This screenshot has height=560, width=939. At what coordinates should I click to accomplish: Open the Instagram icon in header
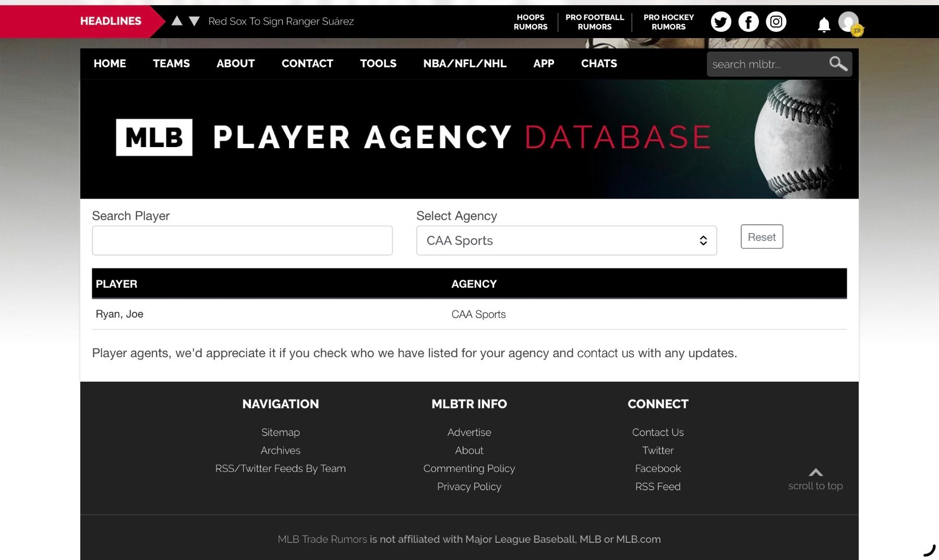tap(776, 22)
